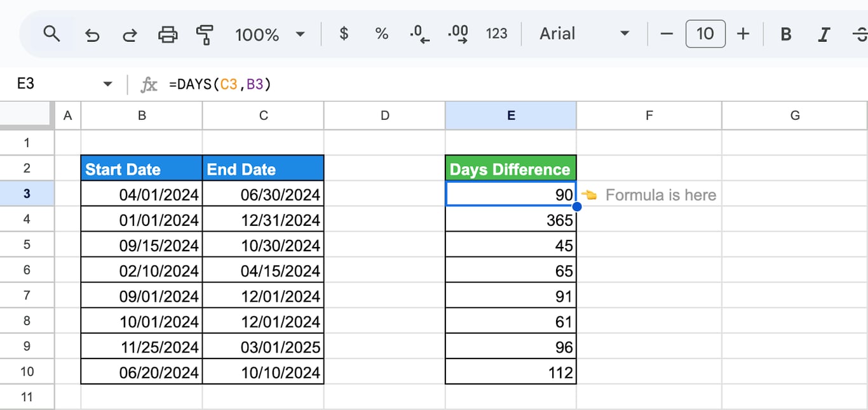Redo the last action
Image resolution: width=868 pixels, height=410 pixels.
[130, 34]
